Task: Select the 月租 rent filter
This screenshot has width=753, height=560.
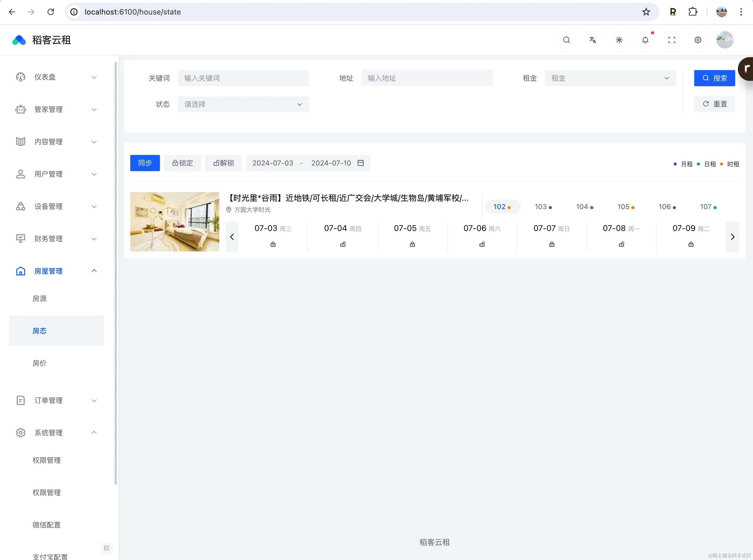Action: coord(686,164)
